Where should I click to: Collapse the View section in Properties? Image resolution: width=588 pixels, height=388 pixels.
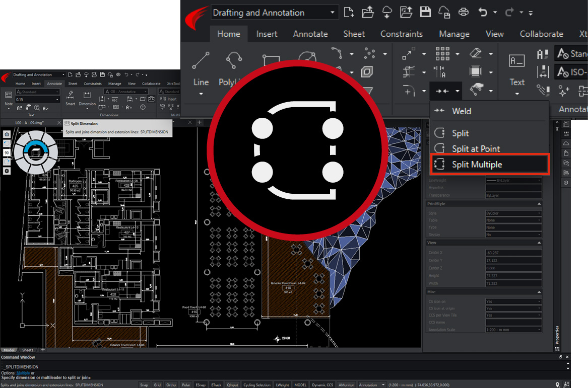pos(539,243)
